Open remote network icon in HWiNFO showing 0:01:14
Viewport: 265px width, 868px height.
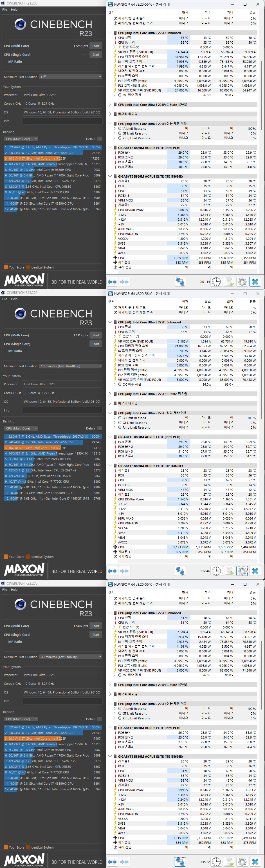click(x=180, y=282)
